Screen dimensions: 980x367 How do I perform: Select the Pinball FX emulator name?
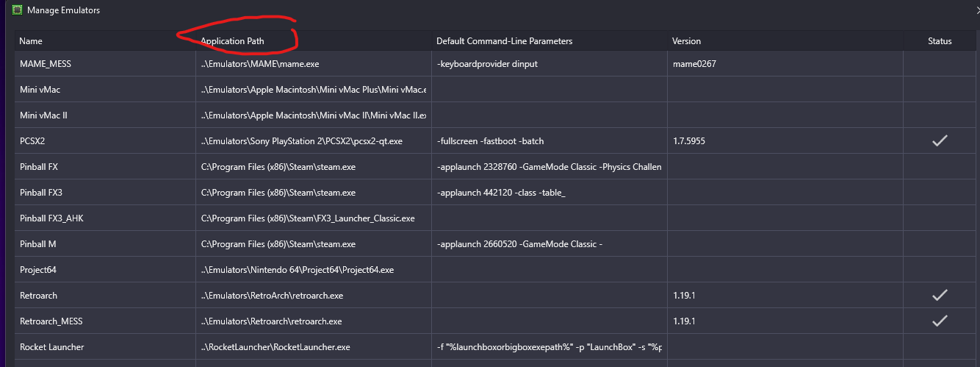[x=39, y=167]
